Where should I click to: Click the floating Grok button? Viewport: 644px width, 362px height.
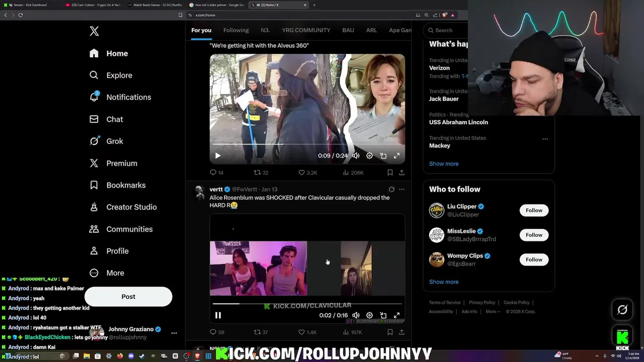(x=622, y=310)
